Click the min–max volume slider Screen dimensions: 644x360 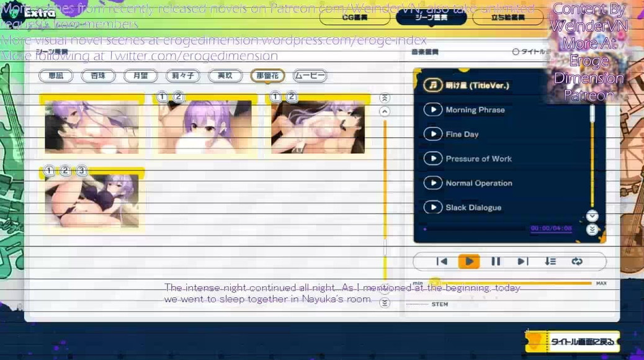(509, 283)
